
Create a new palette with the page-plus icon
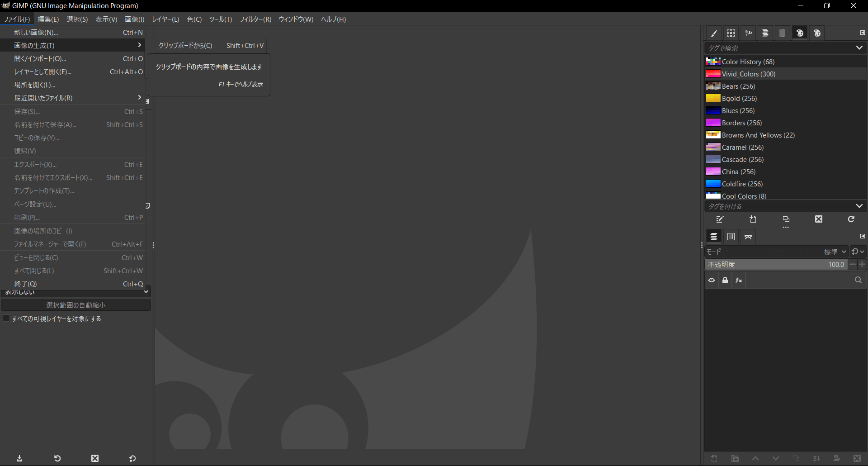(753, 219)
